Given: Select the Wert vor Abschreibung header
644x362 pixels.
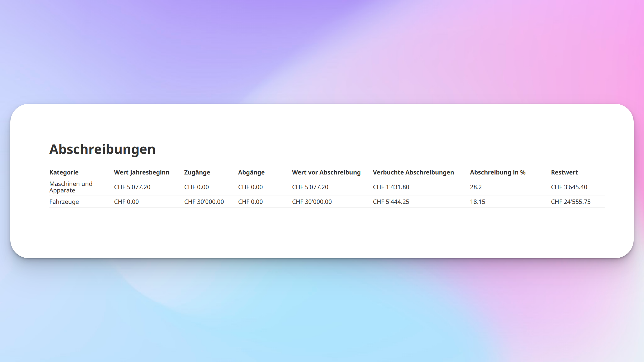Looking at the screenshot, I should (326, 172).
